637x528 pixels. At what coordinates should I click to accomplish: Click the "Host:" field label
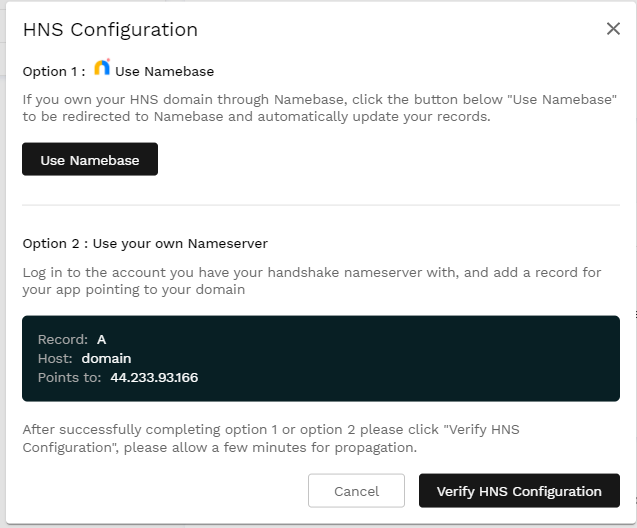56,358
